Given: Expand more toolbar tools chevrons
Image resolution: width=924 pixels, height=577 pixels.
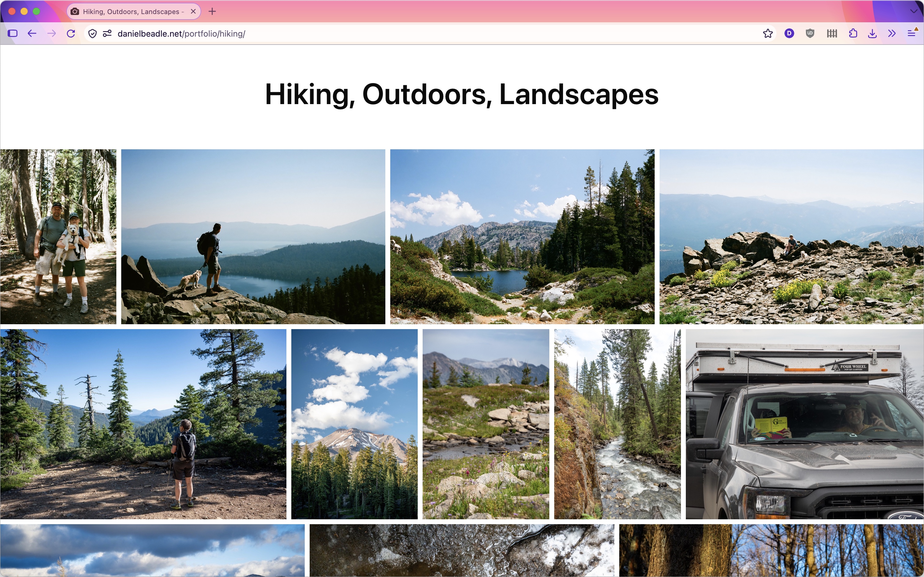Looking at the screenshot, I should tap(892, 34).
